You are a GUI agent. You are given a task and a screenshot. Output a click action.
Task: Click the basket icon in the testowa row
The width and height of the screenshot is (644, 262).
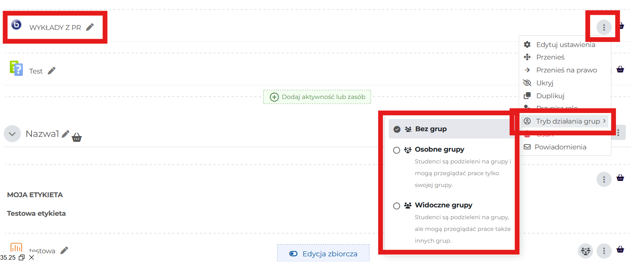pyautogui.click(x=620, y=249)
